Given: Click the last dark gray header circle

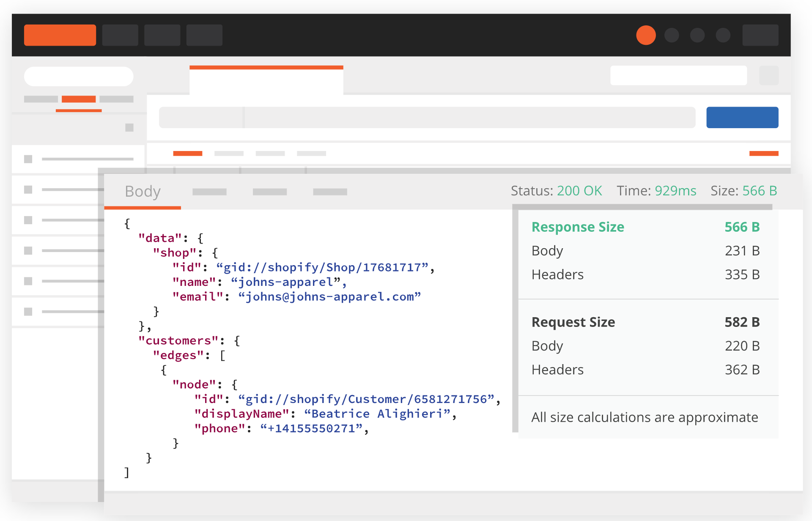Looking at the screenshot, I should coord(723,35).
